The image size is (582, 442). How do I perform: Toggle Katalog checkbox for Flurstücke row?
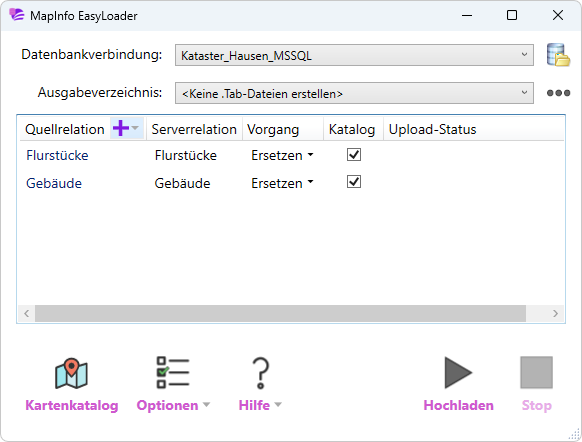(354, 154)
